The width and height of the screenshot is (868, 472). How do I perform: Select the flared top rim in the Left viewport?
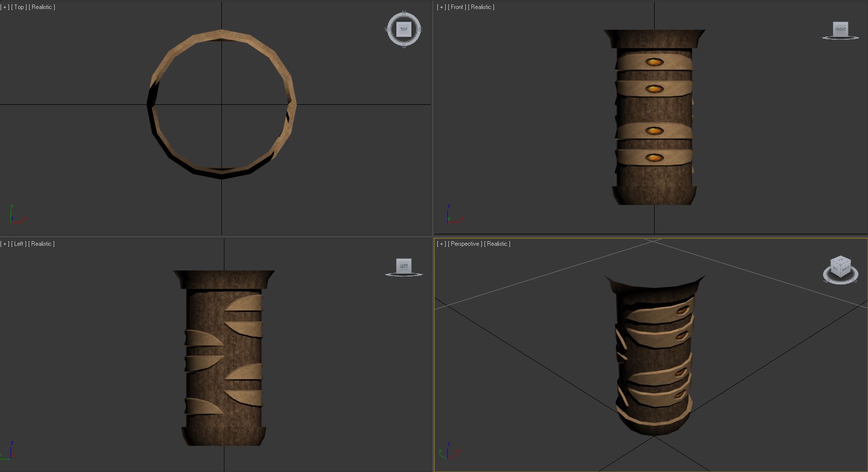point(224,279)
